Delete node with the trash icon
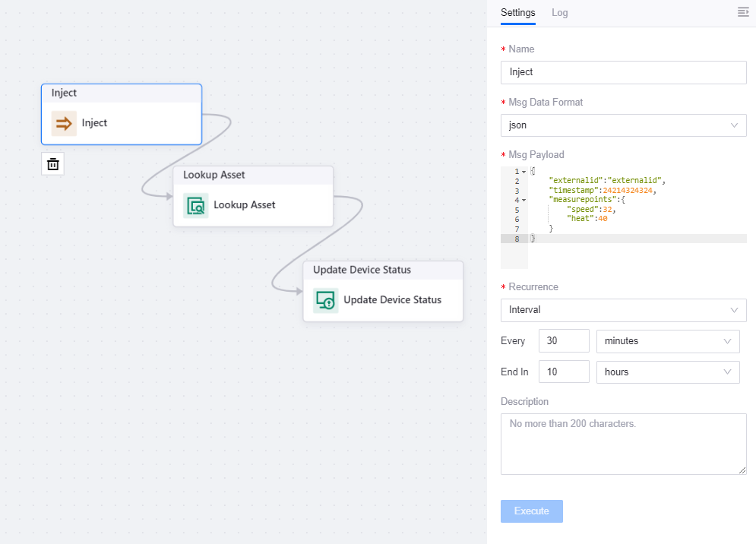756x544 pixels. [53, 164]
